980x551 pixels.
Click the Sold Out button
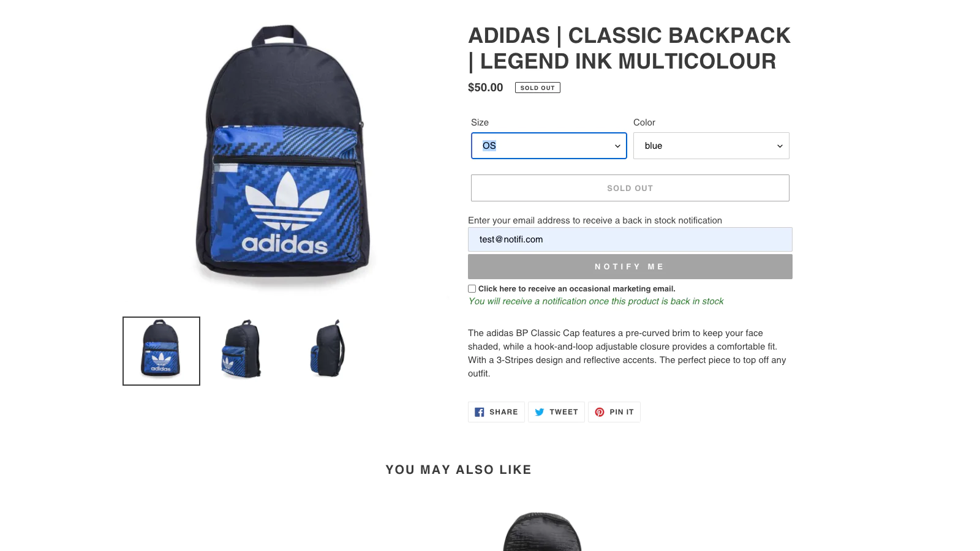pyautogui.click(x=630, y=188)
